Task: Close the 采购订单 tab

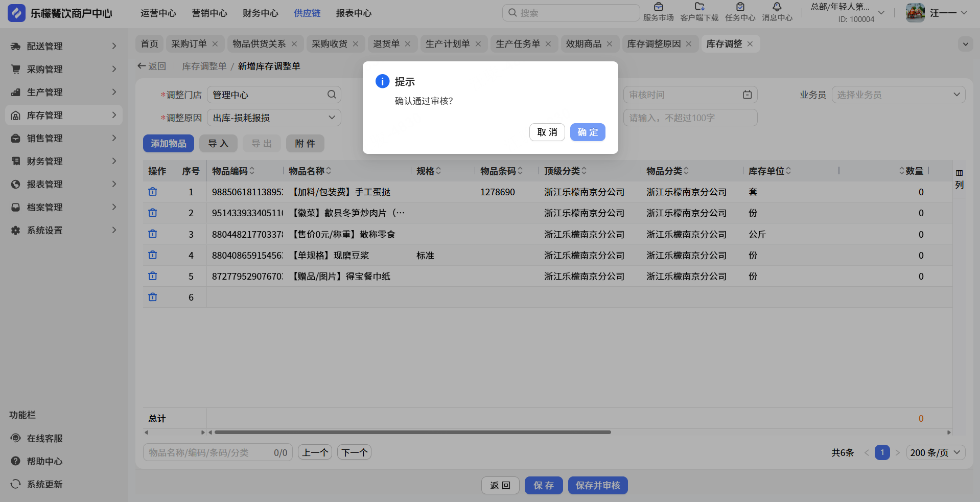Action: click(215, 44)
